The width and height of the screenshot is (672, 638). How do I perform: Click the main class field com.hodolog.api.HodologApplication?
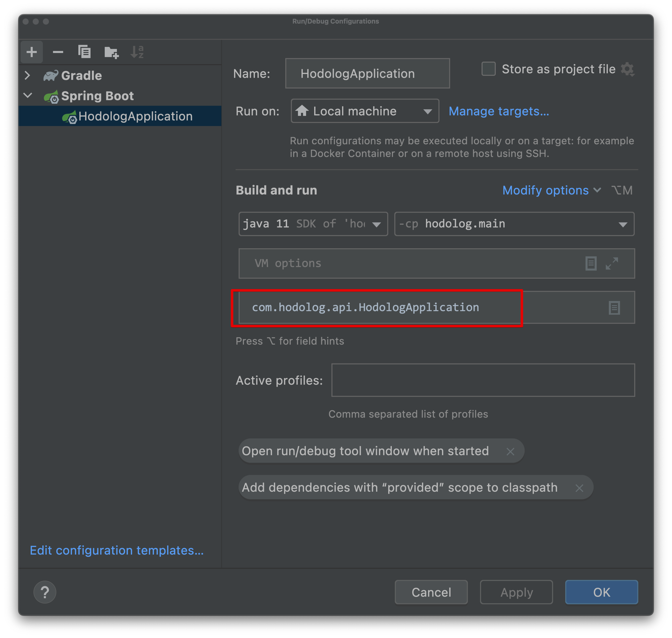coord(437,307)
